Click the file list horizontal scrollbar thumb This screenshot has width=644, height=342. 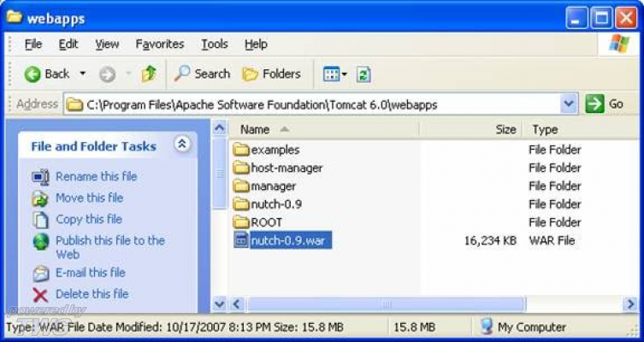point(387,304)
